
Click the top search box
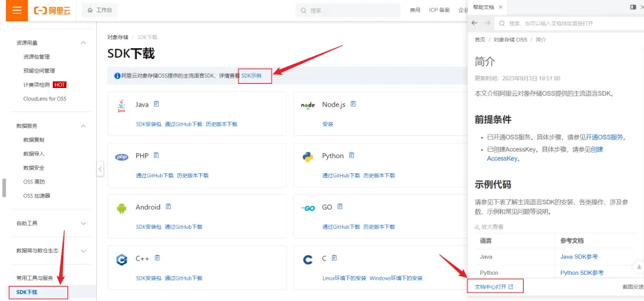pos(348,10)
